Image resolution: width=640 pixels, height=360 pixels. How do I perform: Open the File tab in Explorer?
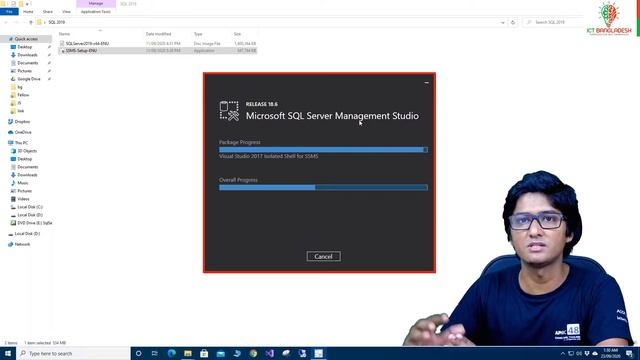coord(9,12)
